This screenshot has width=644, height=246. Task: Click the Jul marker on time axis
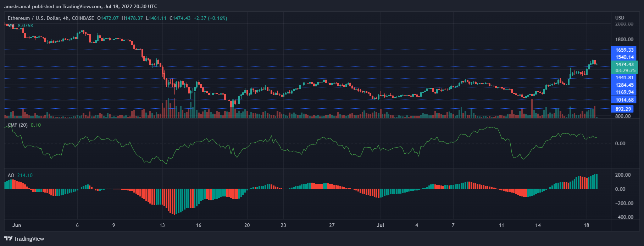pos(380,225)
